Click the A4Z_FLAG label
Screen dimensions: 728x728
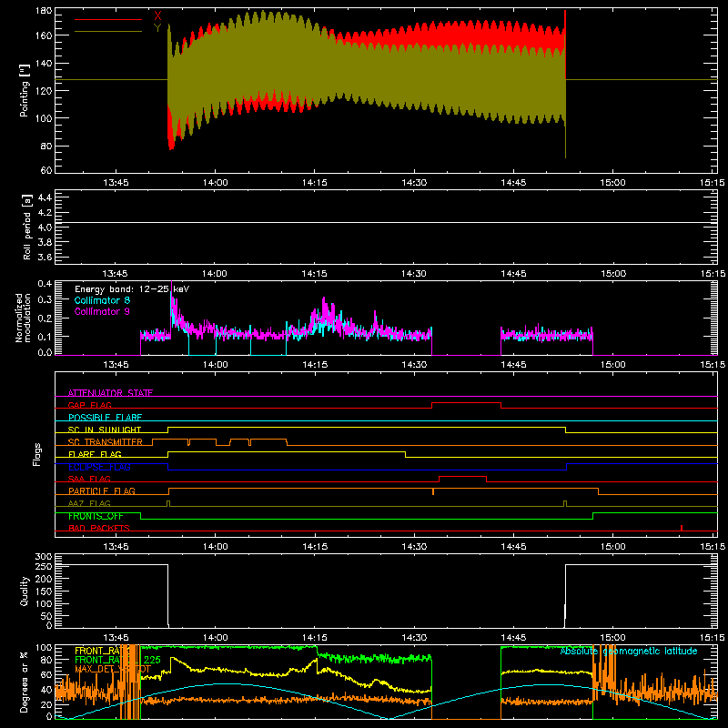[x=89, y=503]
